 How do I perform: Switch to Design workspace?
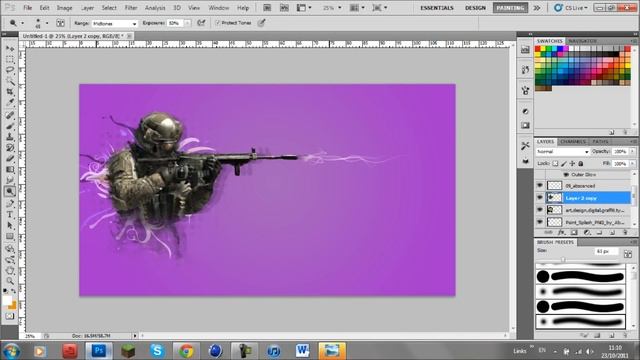[476, 8]
